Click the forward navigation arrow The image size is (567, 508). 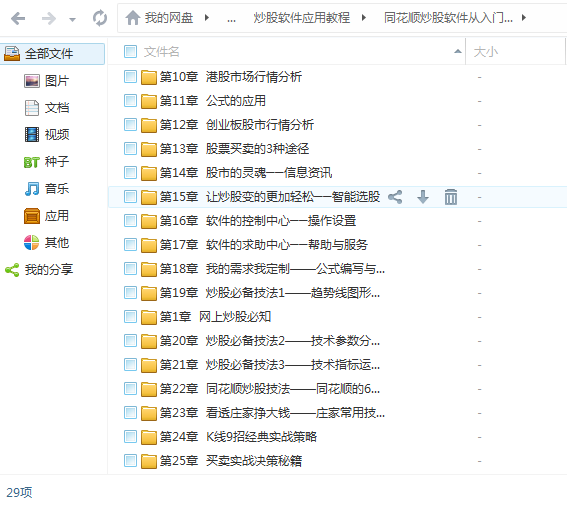click(49, 18)
